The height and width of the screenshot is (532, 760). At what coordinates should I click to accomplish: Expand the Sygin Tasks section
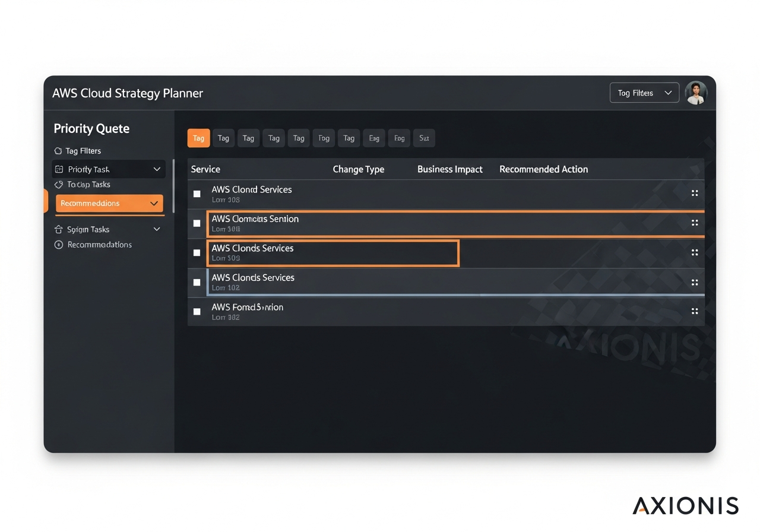pyautogui.click(x=157, y=229)
